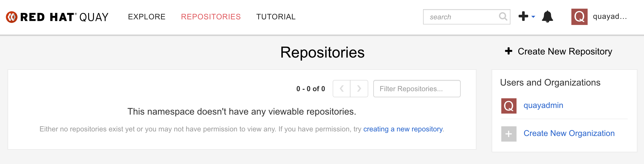Viewport: 644px width, 164px height.
Task: Open the quayad... user account menu
Action: coord(609,17)
